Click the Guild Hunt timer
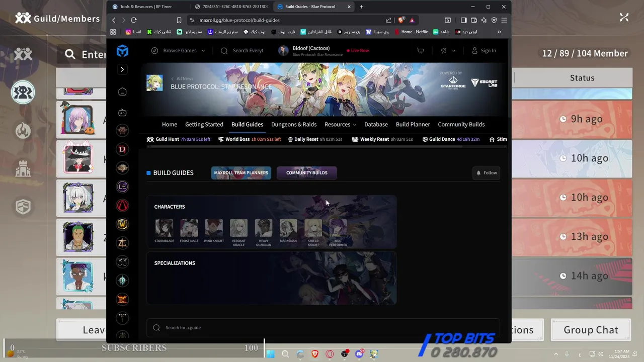This screenshot has height=362, width=644. click(x=179, y=139)
